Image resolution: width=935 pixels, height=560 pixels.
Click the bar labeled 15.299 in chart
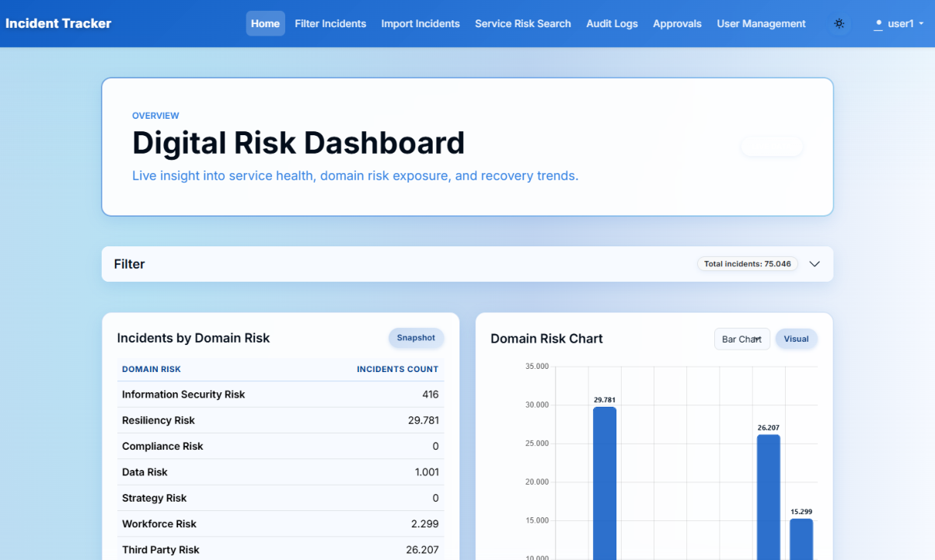pyautogui.click(x=801, y=539)
